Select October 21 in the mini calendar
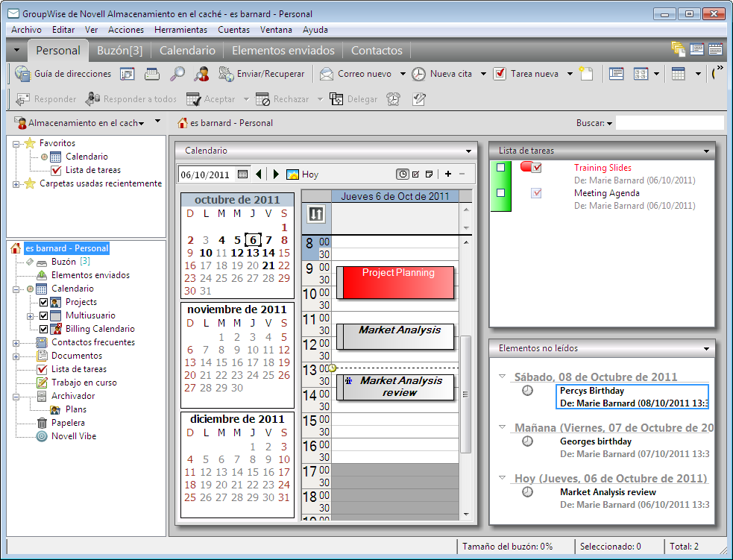The image size is (733, 560). point(268,265)
